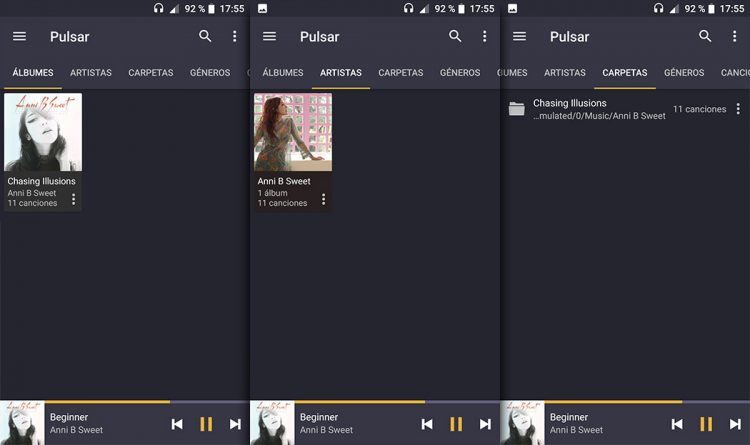750x445 pixels.
Task: Open hamburger menu on the middle Artistas screen
Action: pos(269,36)
